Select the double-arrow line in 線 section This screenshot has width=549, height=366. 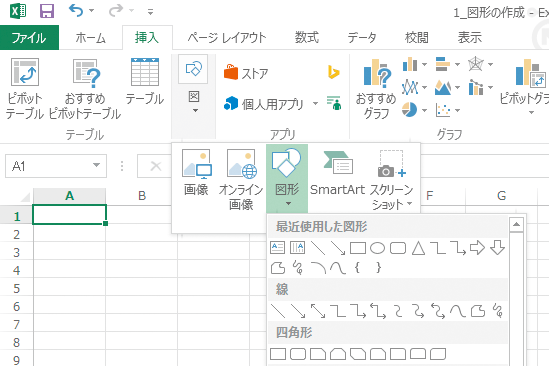[318, 311]
